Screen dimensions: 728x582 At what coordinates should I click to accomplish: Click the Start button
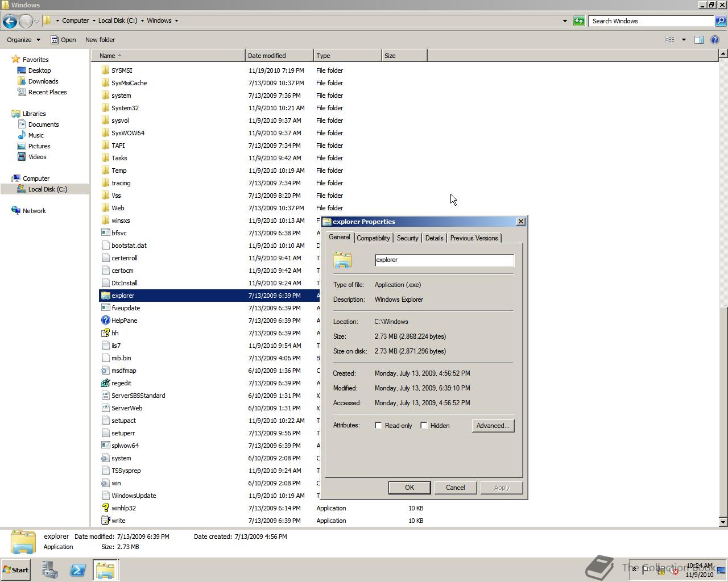pyautogui.click(x=15, y=570)
